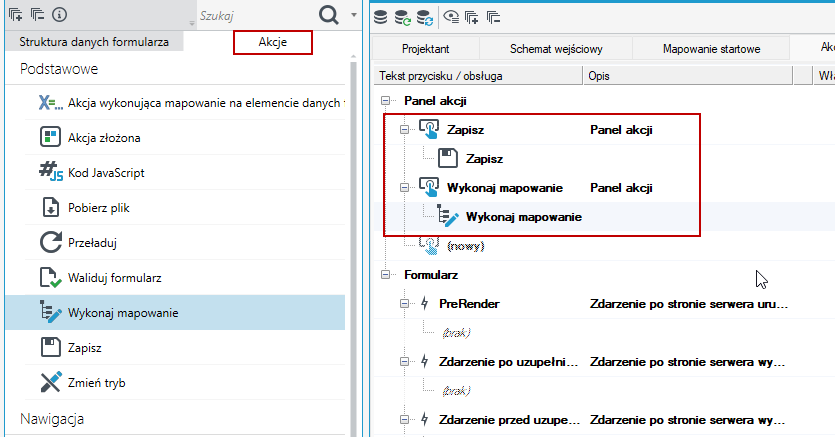Click the Zmień tryb pencil icon
Screen dimensions: 835x437
point(51,382)
